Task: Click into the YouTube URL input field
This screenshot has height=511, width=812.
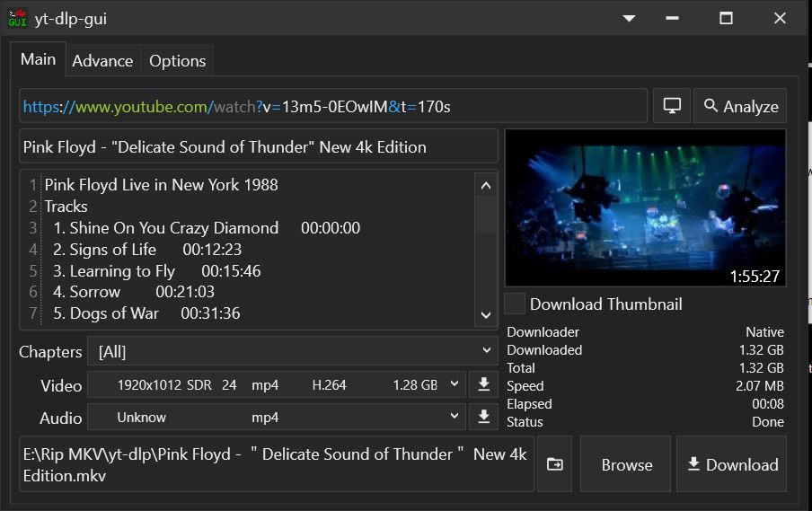Action: [x=333, y=106]
